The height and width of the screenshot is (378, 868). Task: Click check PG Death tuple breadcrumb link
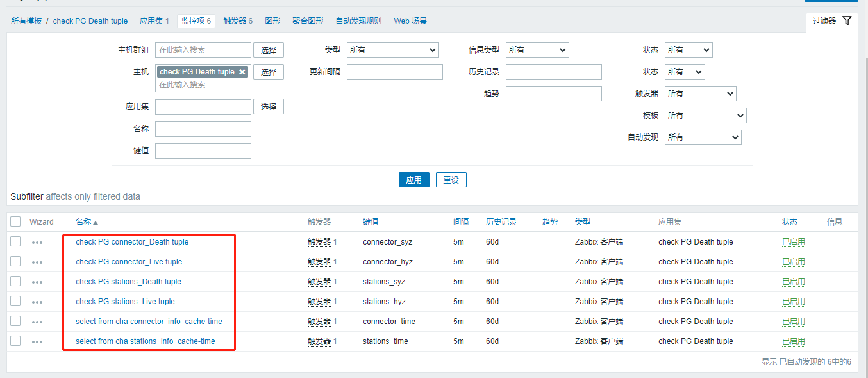tap(90, 21)
